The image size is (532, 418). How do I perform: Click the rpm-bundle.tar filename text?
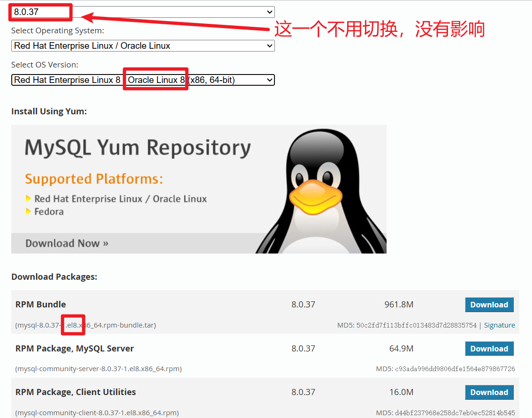tap(85, 325)
